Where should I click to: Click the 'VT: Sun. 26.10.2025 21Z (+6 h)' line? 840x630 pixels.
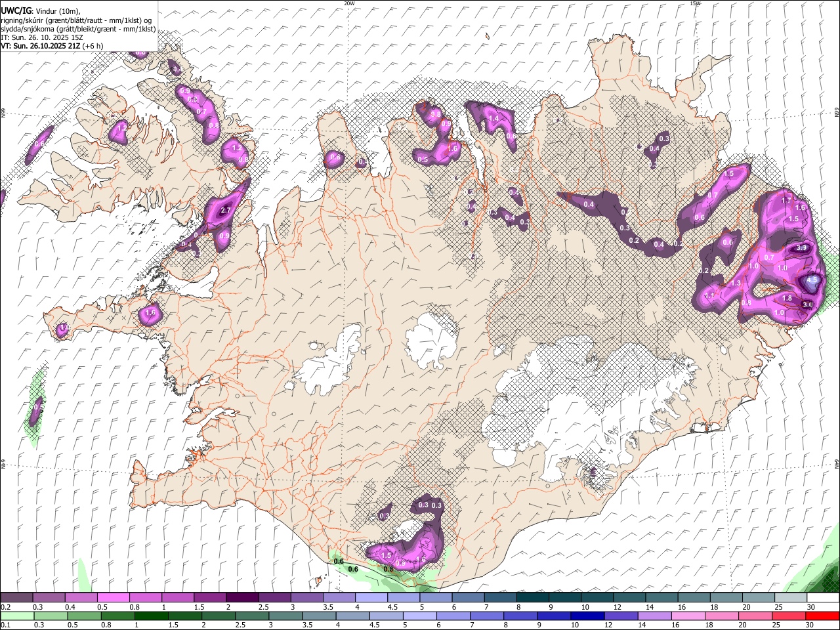coord(52,46)
